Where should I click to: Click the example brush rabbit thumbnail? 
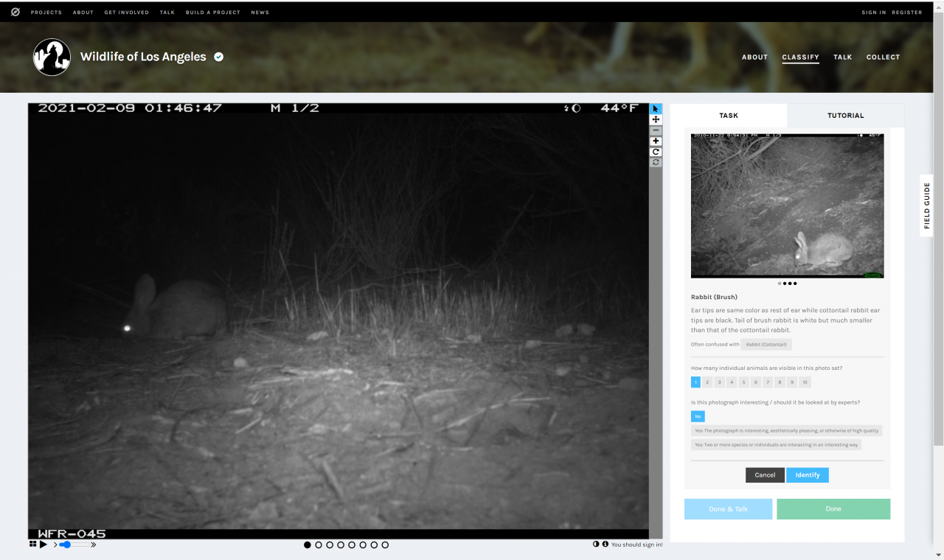tap(787, 206)
